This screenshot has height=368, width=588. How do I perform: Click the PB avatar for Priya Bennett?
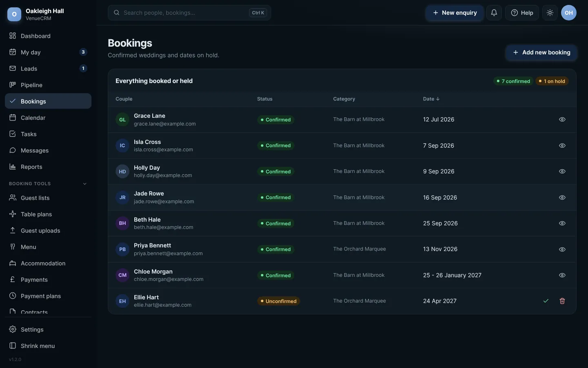coord(122,249)
